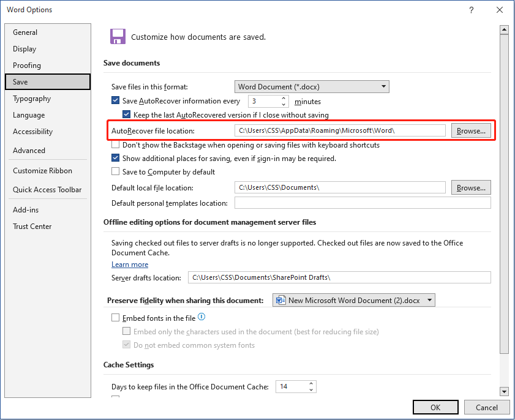This screenshot has height=420, width=515.
Task: Decrease AutoRecover minutes with down arrow
Action: [284, 104]
